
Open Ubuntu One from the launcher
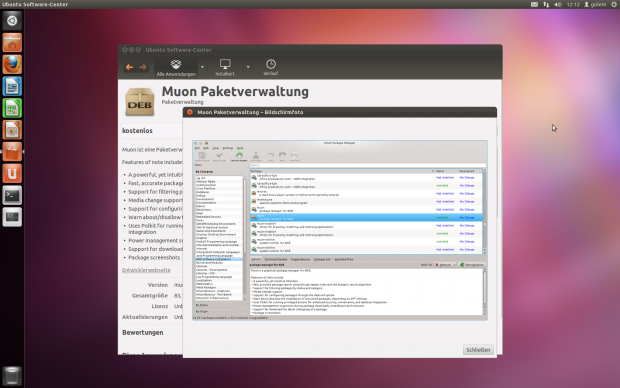(x=12, y=173)
